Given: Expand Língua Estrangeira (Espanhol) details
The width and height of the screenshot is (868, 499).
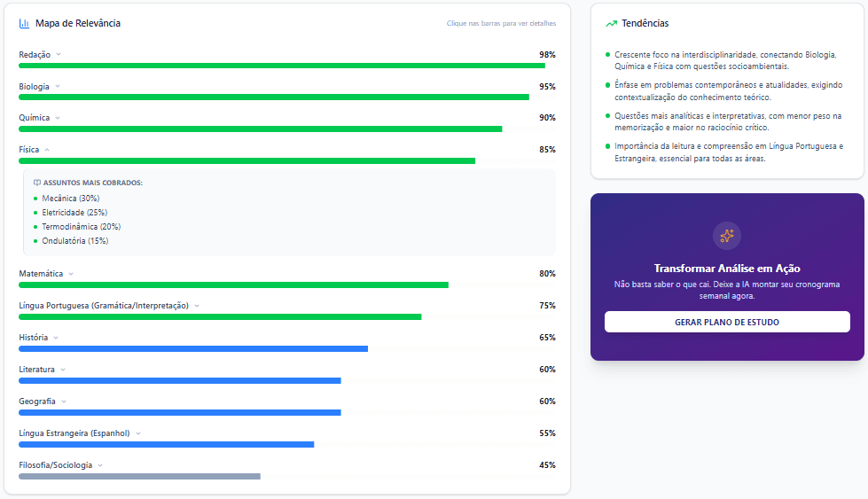Looking at the screenshot, I should [x=138, y=433].
